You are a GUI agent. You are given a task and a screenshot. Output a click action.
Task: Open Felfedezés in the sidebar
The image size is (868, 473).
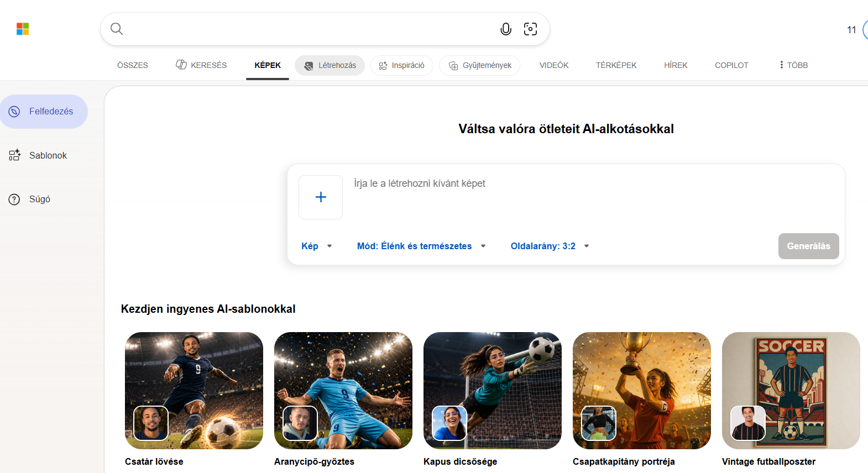point(44,112)
